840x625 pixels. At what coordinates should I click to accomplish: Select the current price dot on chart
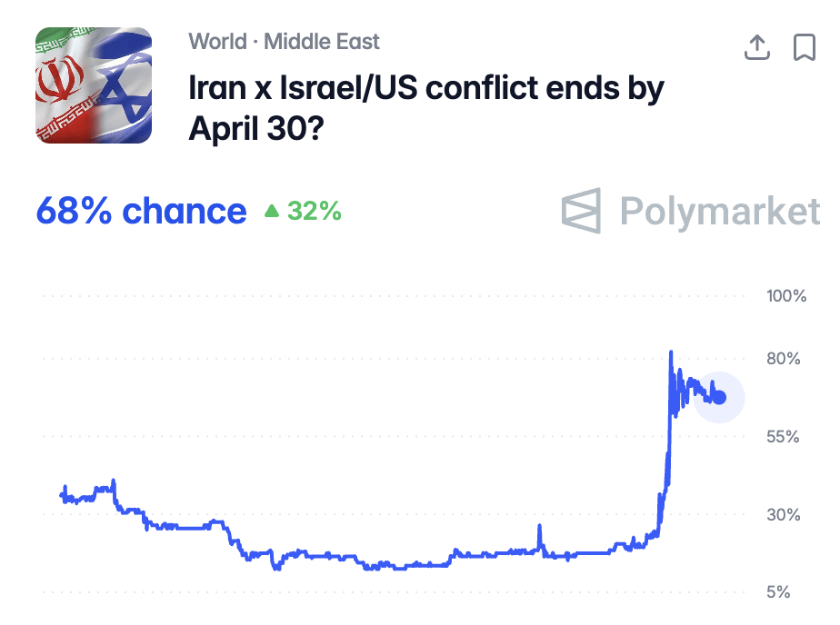(x=719, y=397)
